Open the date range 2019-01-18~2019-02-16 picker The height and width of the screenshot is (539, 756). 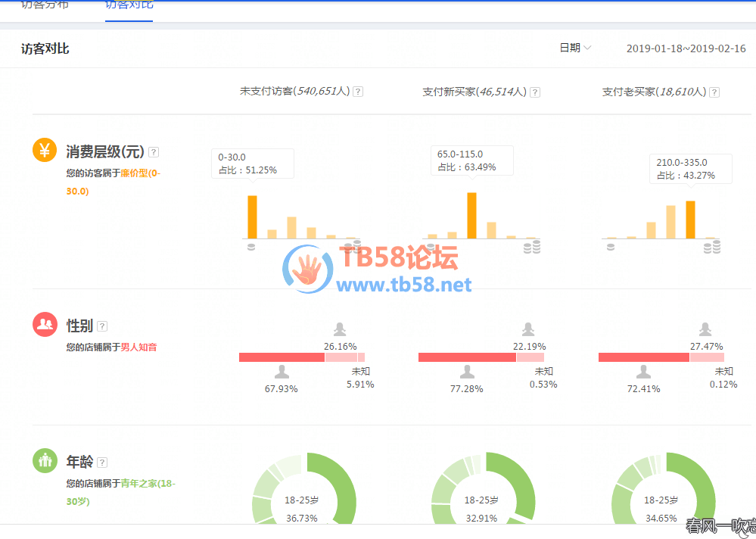click(x=686, y=48)
